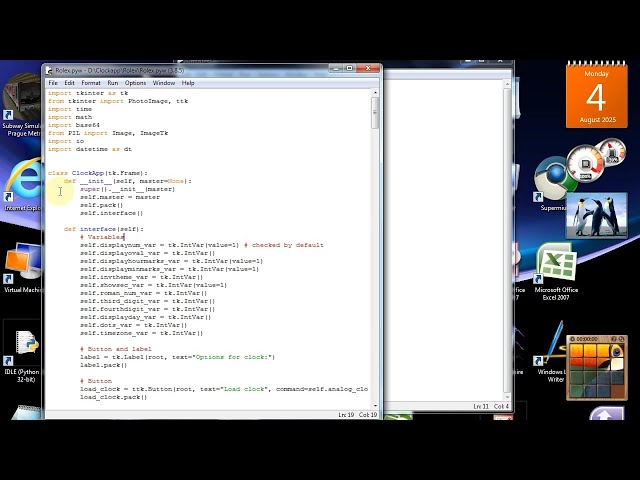
Task: Click the Rolex.pyw window title icon
Action: 49,71
